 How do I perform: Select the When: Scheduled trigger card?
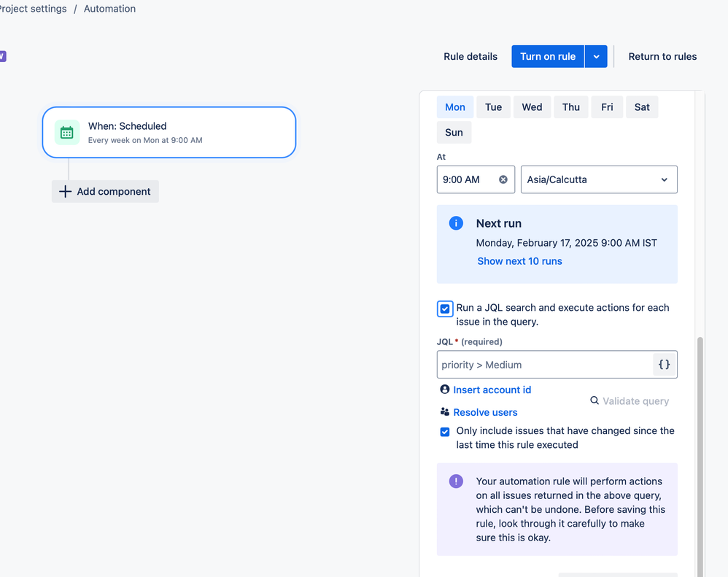pos(169,133)
